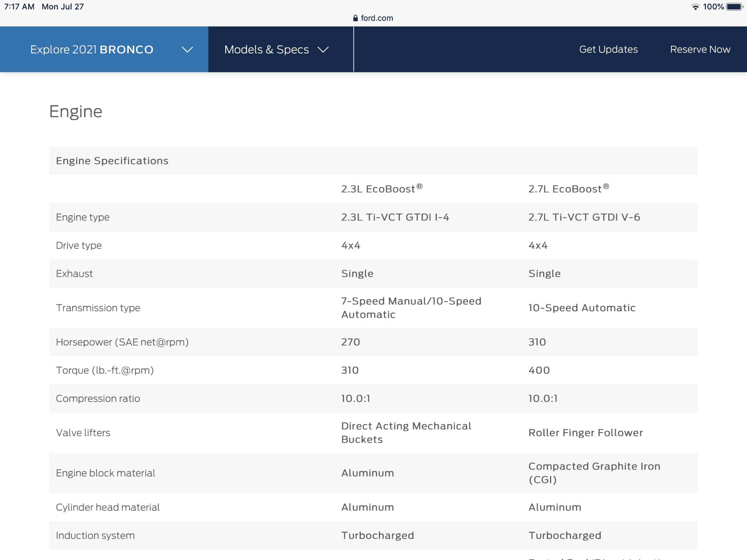Select the Horsepower (SAE net@rpm) label
The image size is (747, 560).
tap(122, 342)
